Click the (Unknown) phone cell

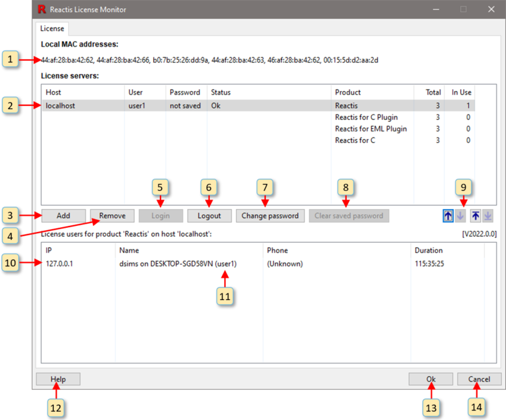[285, 264]
